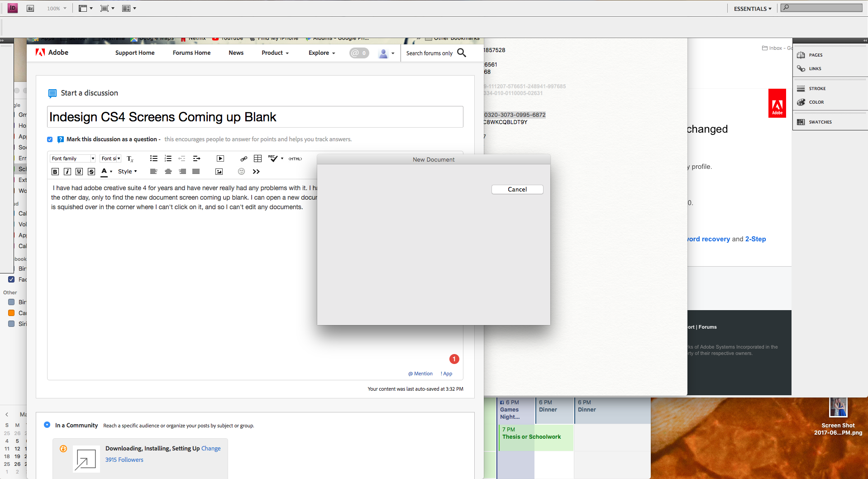
Task: Open the @ notifications counter
Action: point(359,53)
